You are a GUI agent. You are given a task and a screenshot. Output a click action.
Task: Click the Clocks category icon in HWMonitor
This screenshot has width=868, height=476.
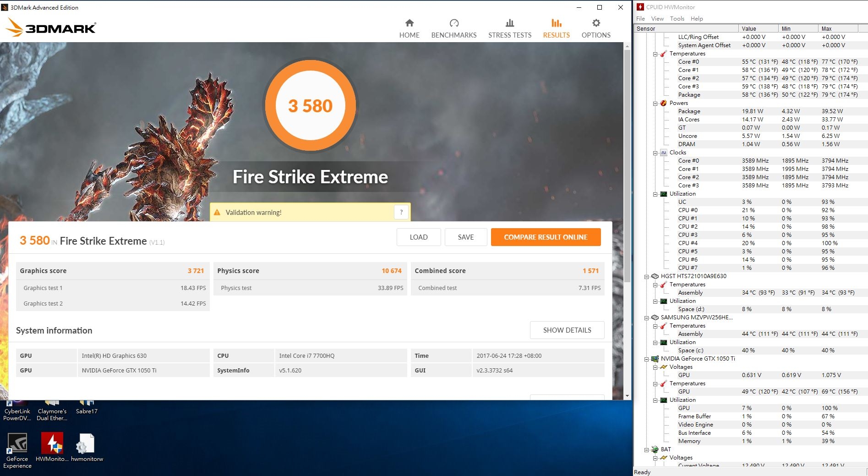[x=663, y=153]
